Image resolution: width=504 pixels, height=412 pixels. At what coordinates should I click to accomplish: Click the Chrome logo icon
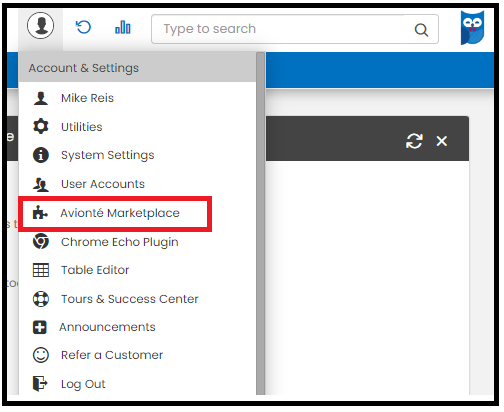coord(41,241)
